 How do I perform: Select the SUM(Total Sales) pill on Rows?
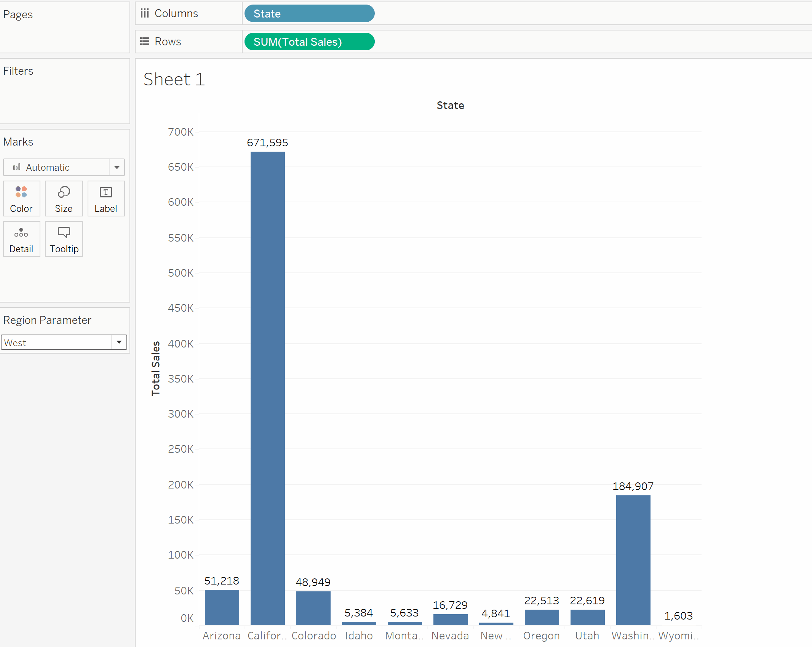pyautogui.click(x=309, y=42)
